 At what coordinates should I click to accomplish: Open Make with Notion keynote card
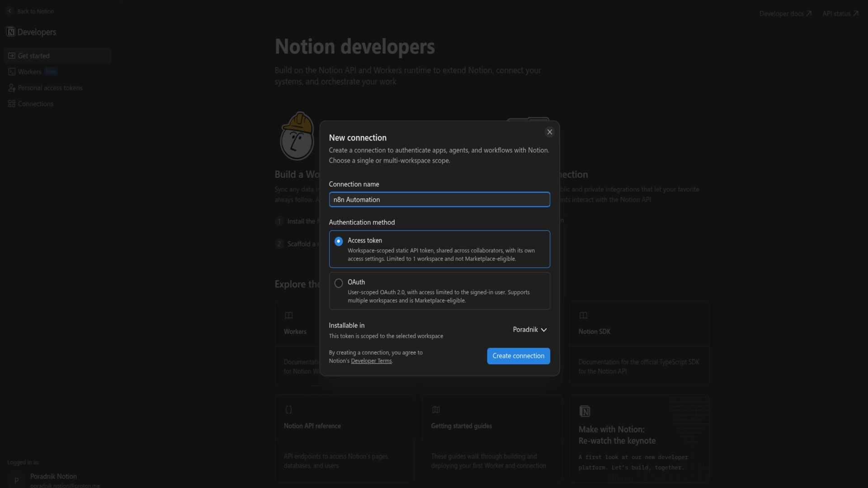pos(639,438)
